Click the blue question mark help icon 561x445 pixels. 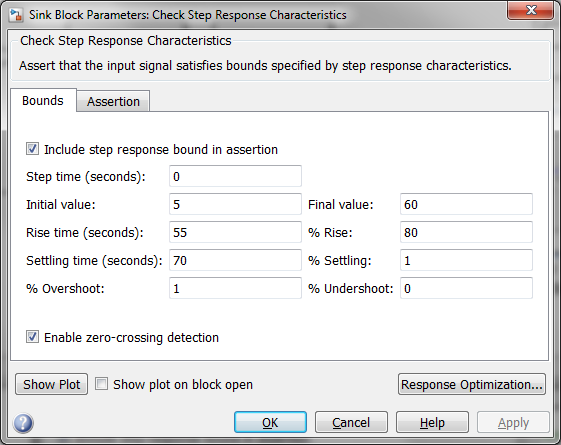click(23, 423)
